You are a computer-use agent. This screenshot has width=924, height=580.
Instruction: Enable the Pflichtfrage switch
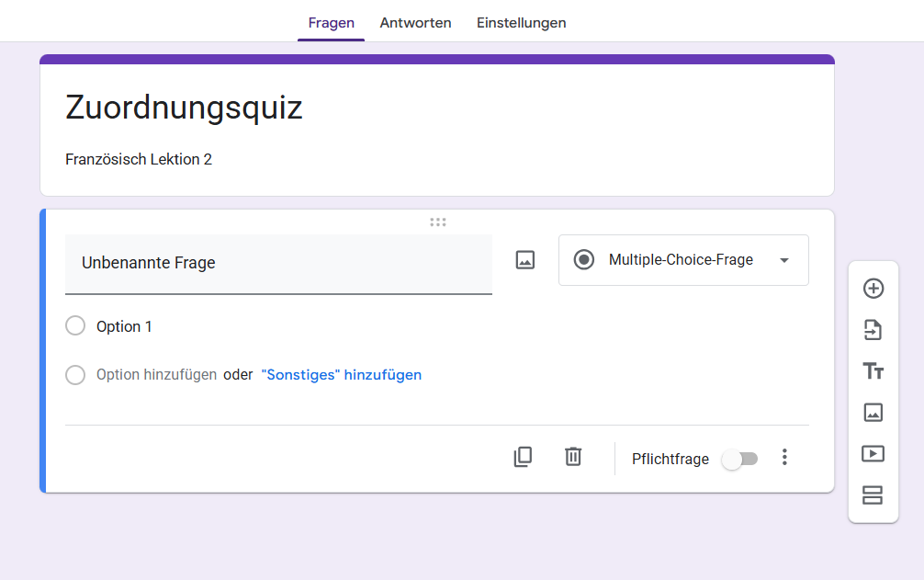[x=740, y=459]
